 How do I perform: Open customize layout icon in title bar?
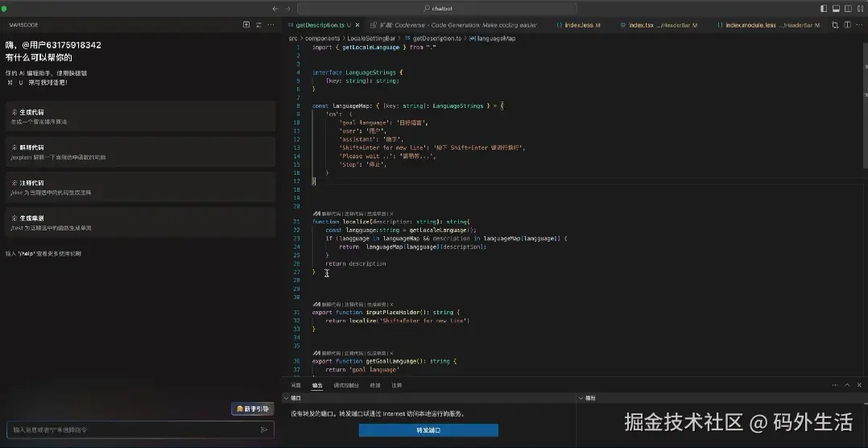pyautogui.click(x=860, y=8)
